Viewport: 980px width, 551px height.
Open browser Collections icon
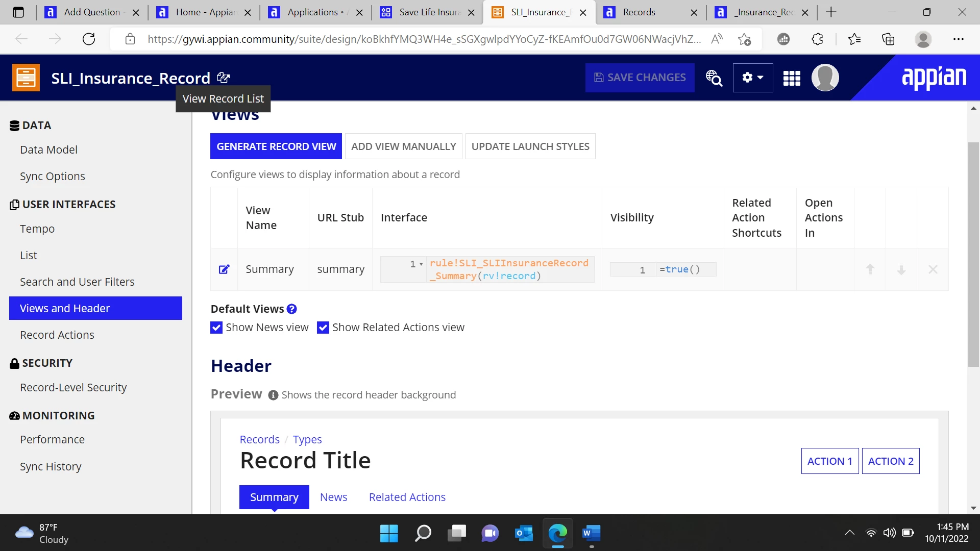pyautogui.click(x=888, y=39)
